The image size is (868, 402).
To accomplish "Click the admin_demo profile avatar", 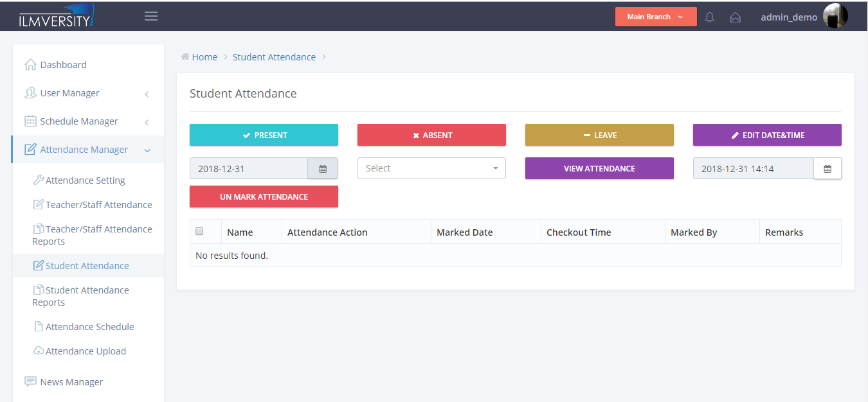I will tap(835, 16).
